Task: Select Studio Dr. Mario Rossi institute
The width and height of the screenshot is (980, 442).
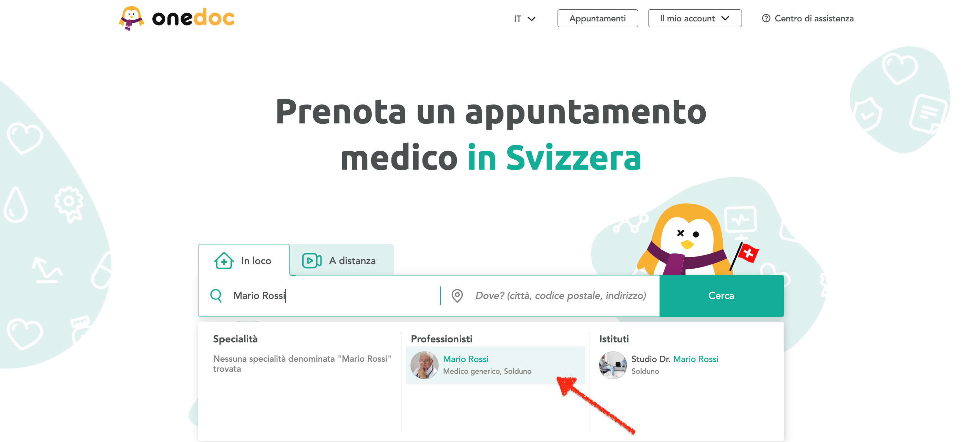Action: tap(659, 365)
